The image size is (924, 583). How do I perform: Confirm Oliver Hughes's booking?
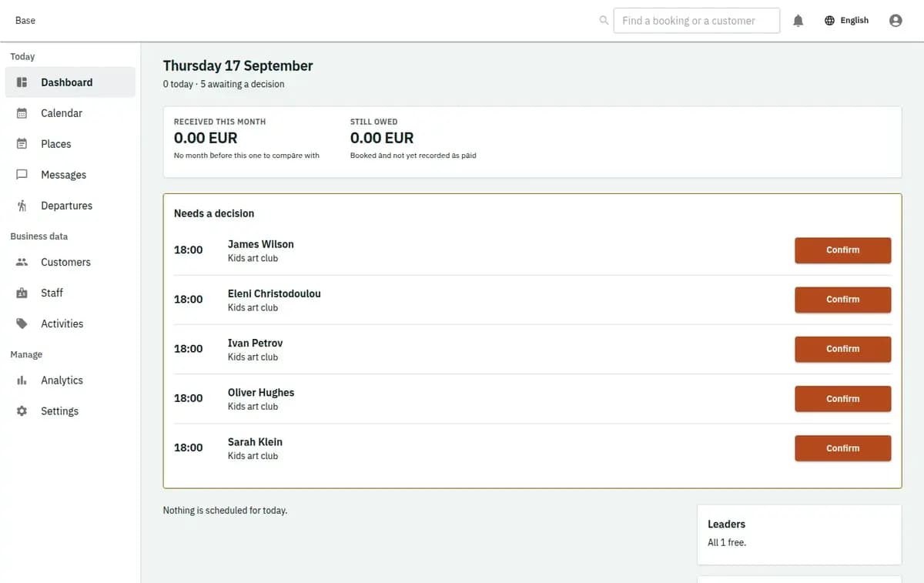click(x=842, y=399)
